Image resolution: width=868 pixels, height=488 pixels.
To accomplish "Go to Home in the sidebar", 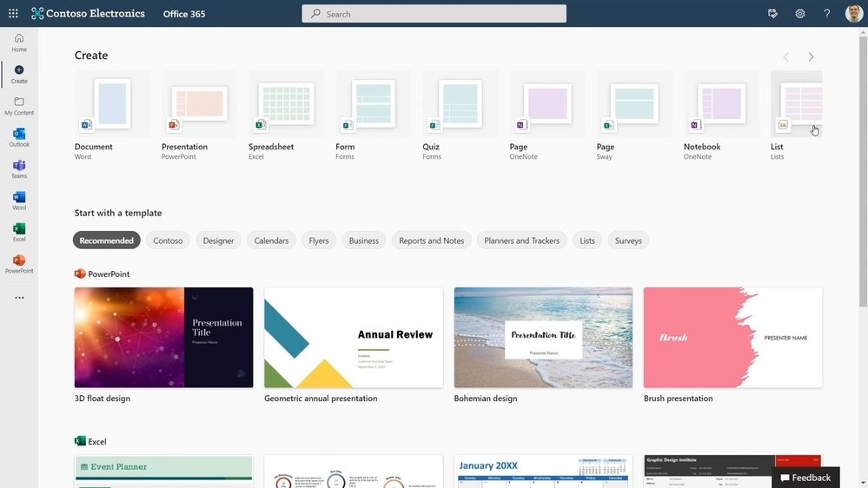I will (19, 43).
